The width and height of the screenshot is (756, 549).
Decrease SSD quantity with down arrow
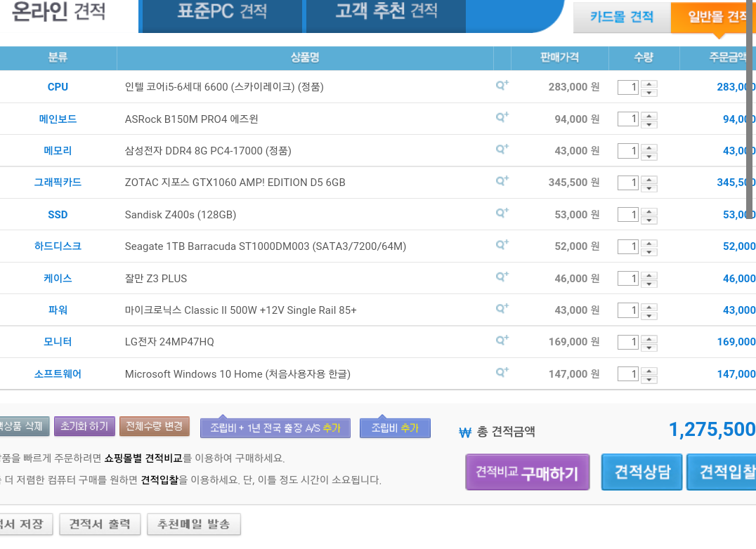click(649, 220)
